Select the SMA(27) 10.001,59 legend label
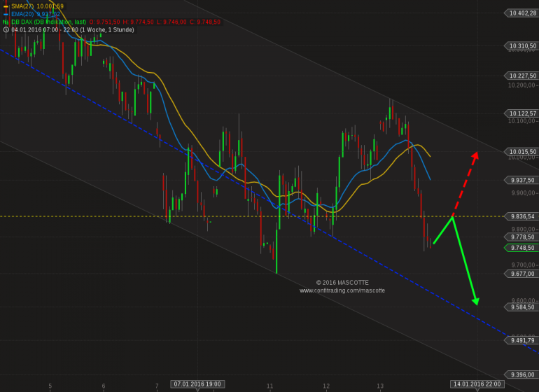 (38, 6)
